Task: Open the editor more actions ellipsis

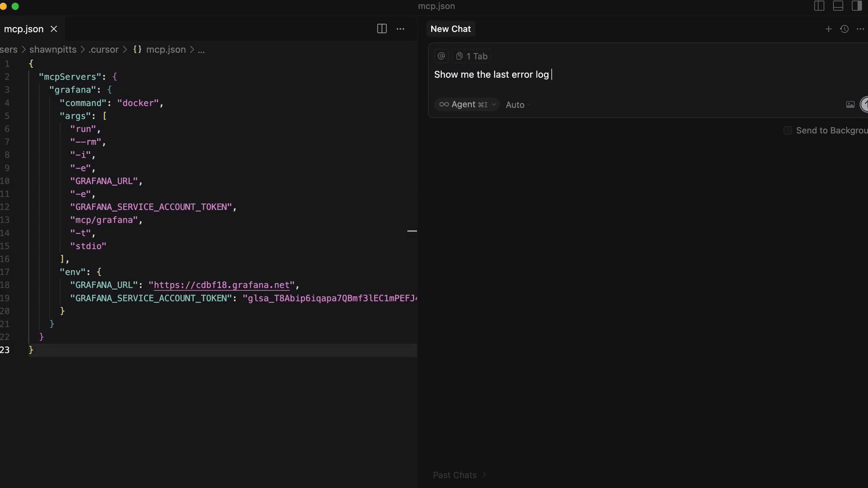Action: click(x=401, y=29)
